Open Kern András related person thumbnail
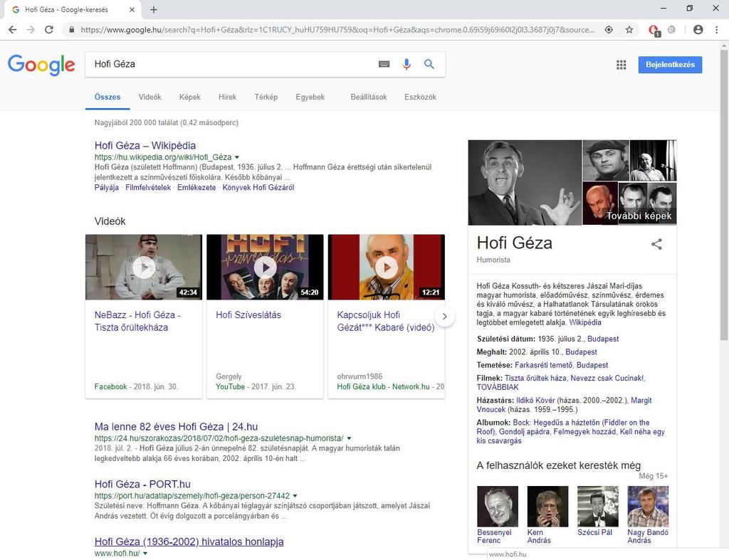729x560 pixels. click(547, 507)
